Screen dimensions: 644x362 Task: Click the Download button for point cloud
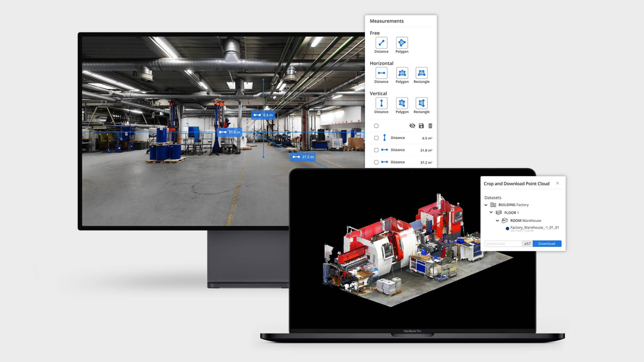547,244
